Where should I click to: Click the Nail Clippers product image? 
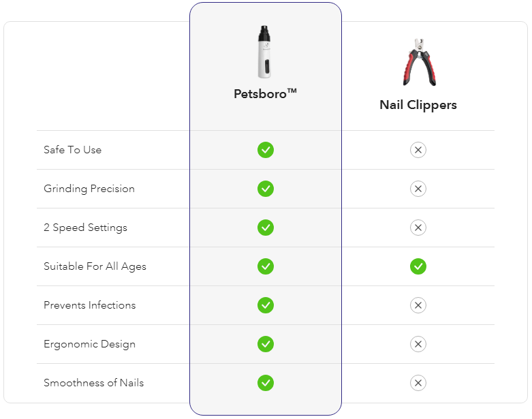420,62
